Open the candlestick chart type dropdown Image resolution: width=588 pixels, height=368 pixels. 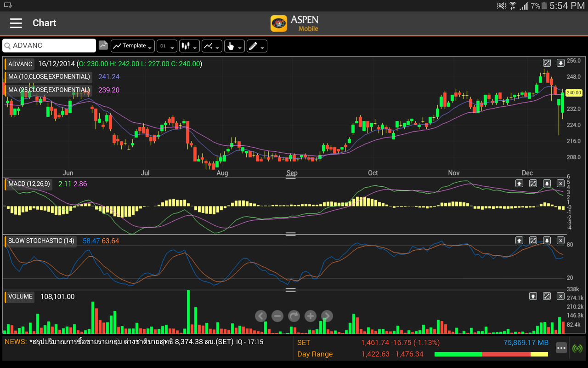pyautogui.click(x=189, y=46)
